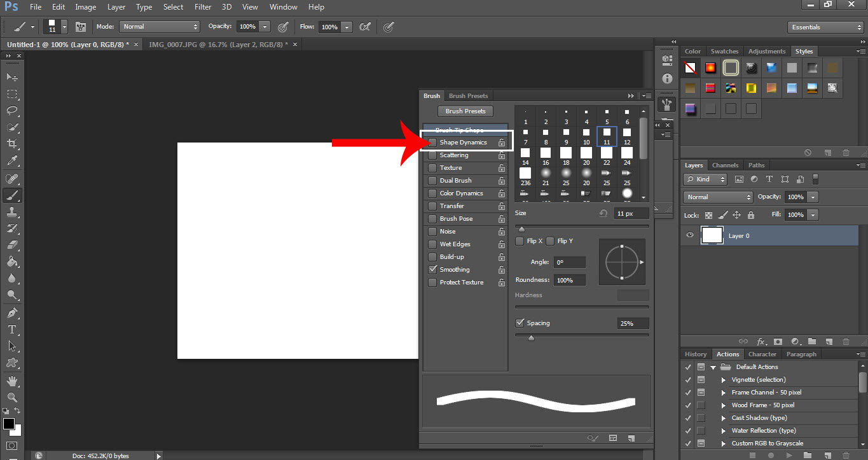Select the Pen tool
Viewport: 868px width, 460px height.
click(x=12, y=312)
